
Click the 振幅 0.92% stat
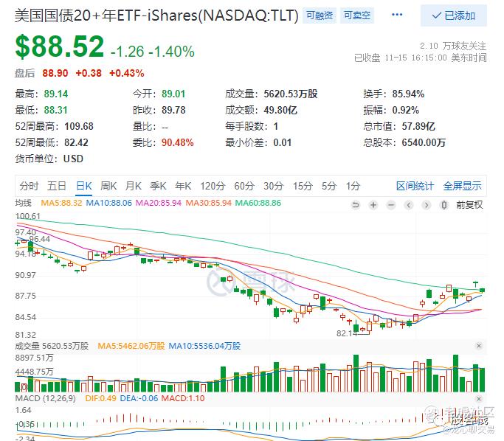tap(391, 110)
